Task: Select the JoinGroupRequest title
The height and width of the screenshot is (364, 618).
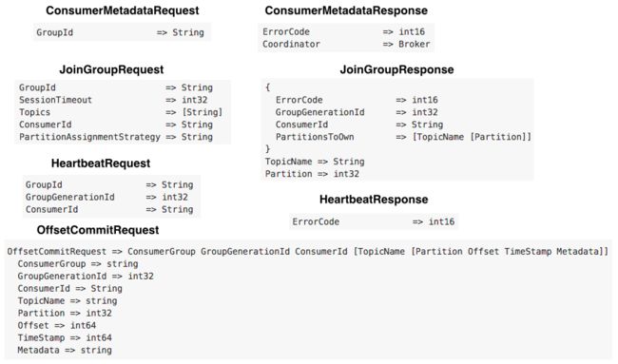Action: point(111,69)
